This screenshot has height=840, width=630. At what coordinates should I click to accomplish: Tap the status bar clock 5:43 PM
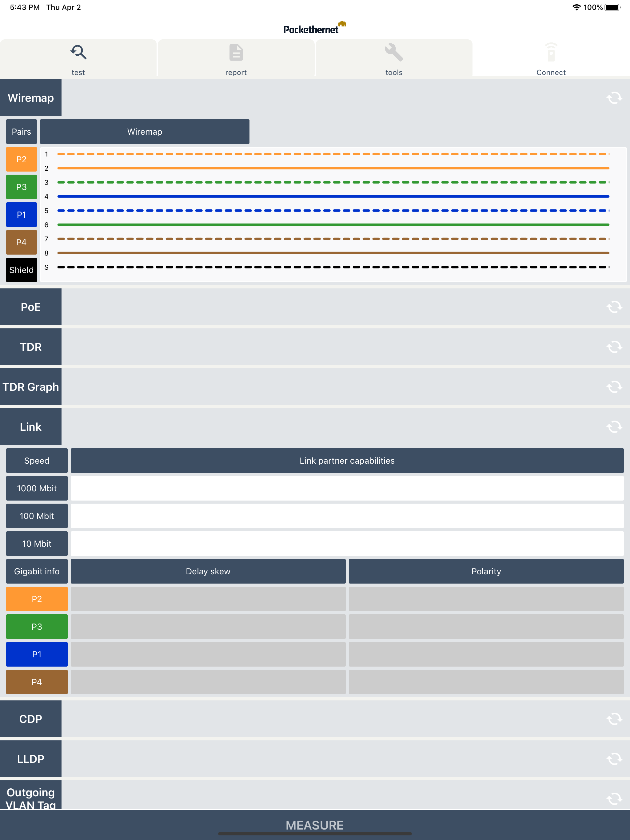coord(25,7)
